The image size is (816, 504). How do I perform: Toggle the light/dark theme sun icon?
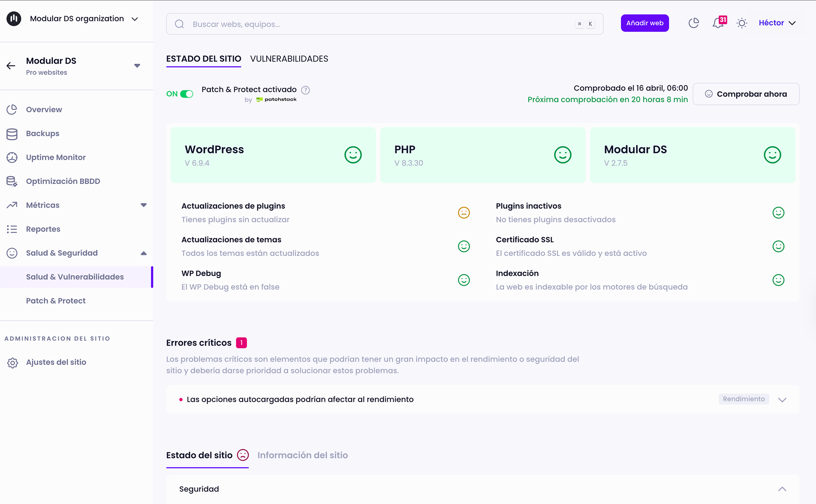pyautogui.click(x=741, y=23)
